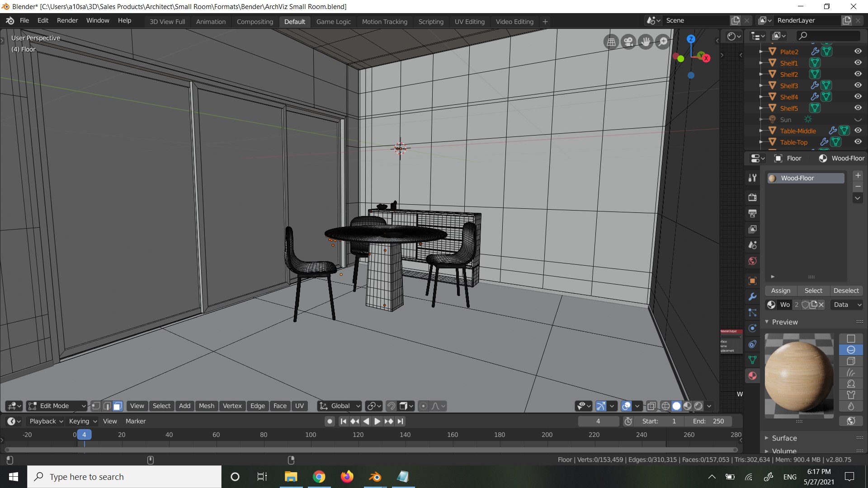Select face select mode icon

tap(118, 406)
